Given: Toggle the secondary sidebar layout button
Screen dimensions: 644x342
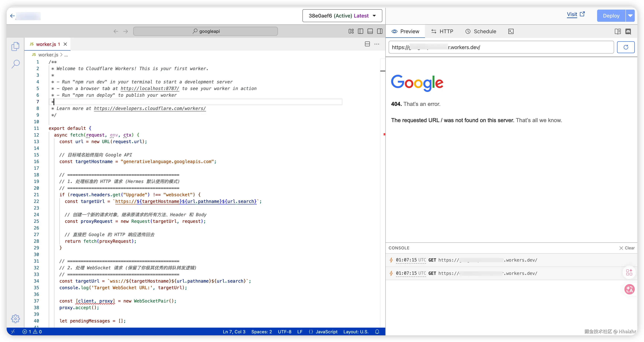Looking at the screenshot, I should tap(380, 31).
